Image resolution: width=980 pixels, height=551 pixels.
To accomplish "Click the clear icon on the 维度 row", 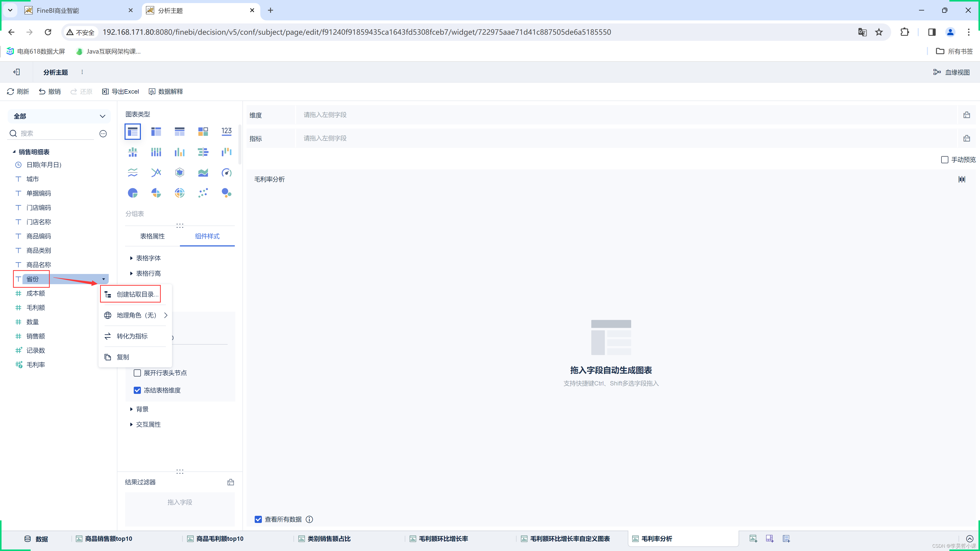I will [x=967, y=115].
